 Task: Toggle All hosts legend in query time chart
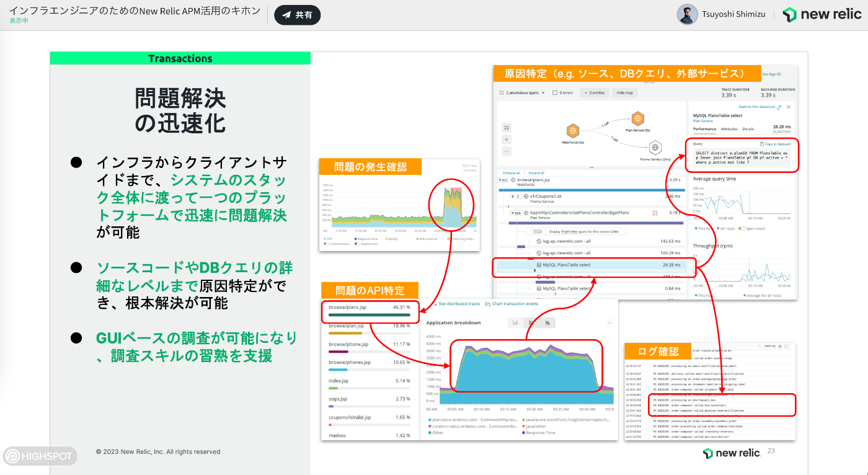[727, 229]
